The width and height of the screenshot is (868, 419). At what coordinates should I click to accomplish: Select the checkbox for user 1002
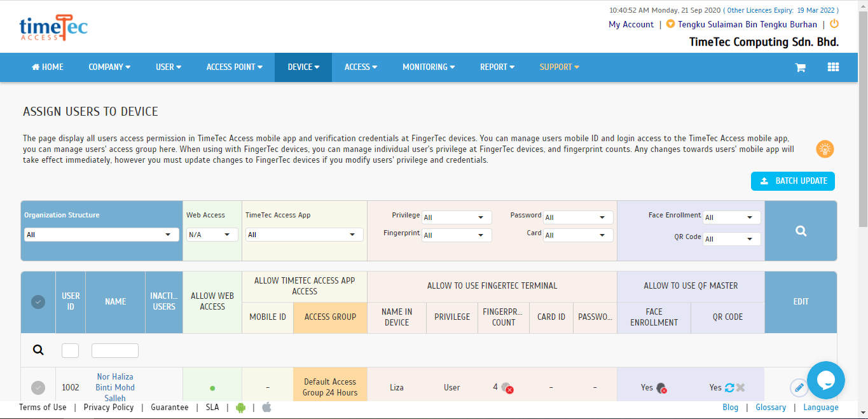tap(38, 387)
